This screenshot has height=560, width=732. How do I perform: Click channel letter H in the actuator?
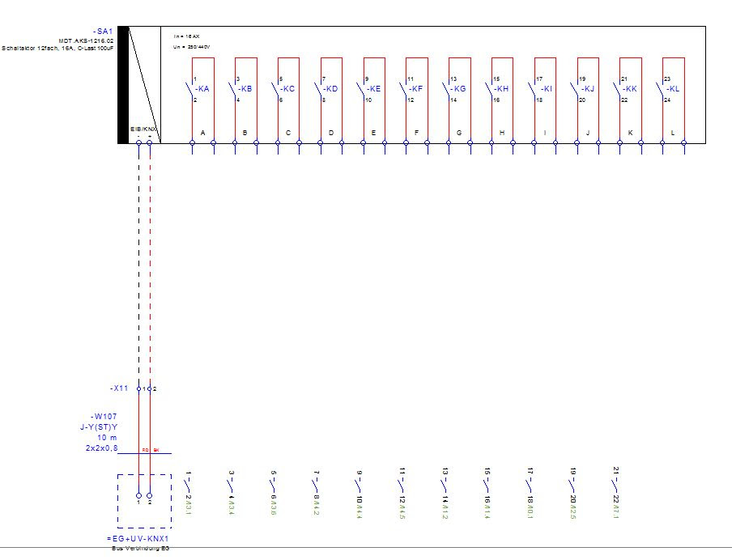(502, 133)
